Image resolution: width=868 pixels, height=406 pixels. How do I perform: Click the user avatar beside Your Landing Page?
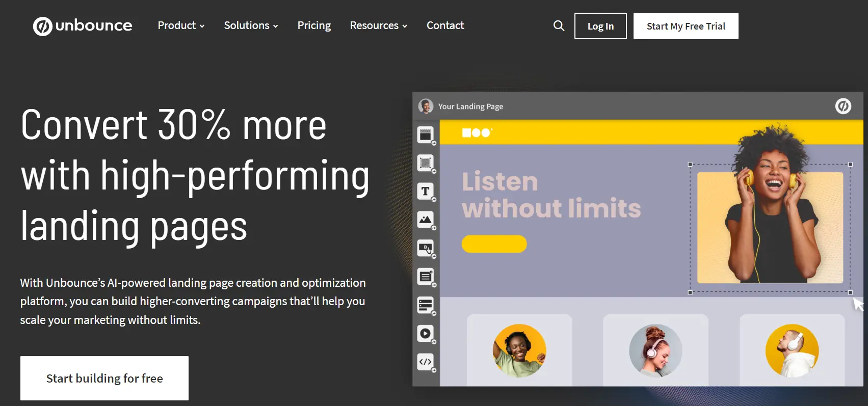[x=426, y=106]
